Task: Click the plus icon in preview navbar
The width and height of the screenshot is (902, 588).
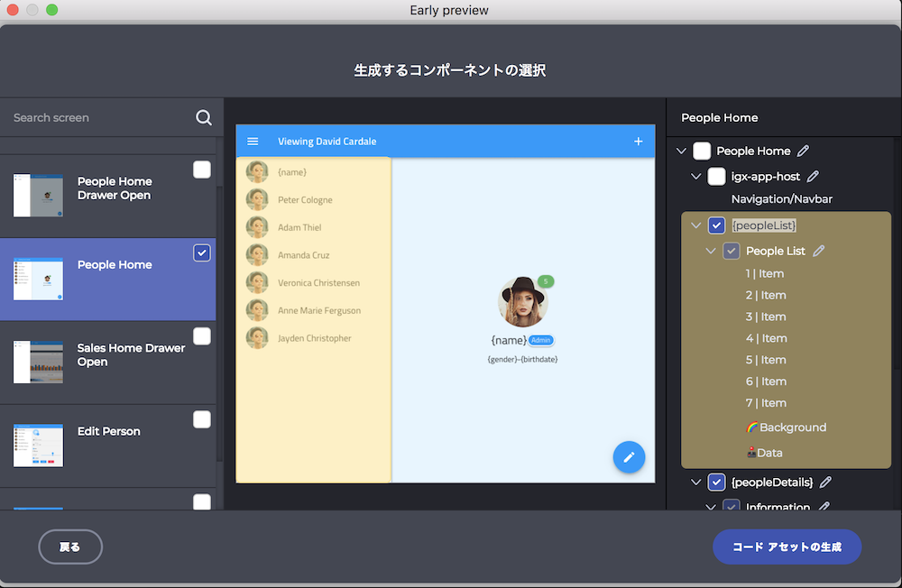Action: click(x=639, y=142)
